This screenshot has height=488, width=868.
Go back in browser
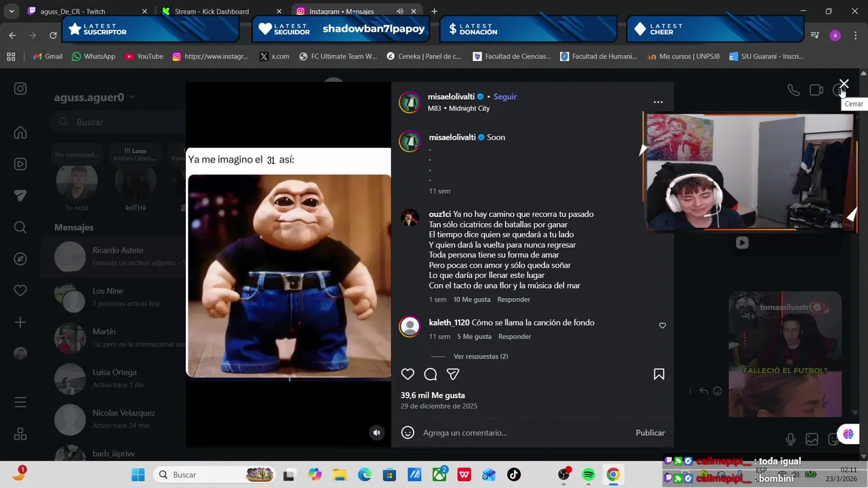12,35
